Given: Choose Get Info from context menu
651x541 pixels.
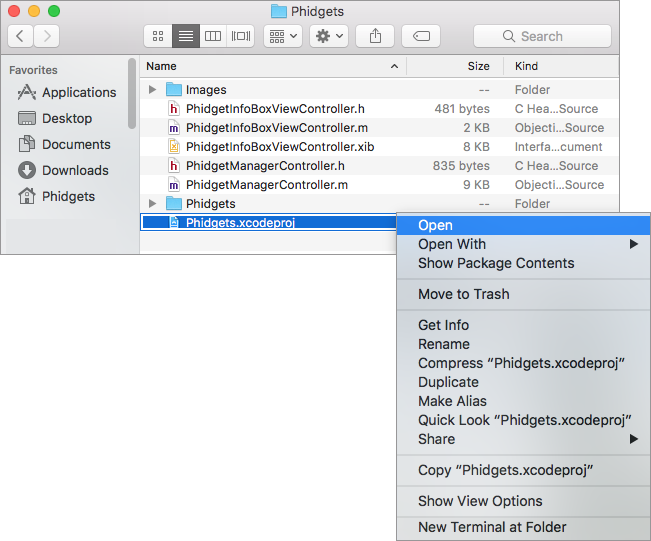Looking at the screenshot, I should [524, 325].
